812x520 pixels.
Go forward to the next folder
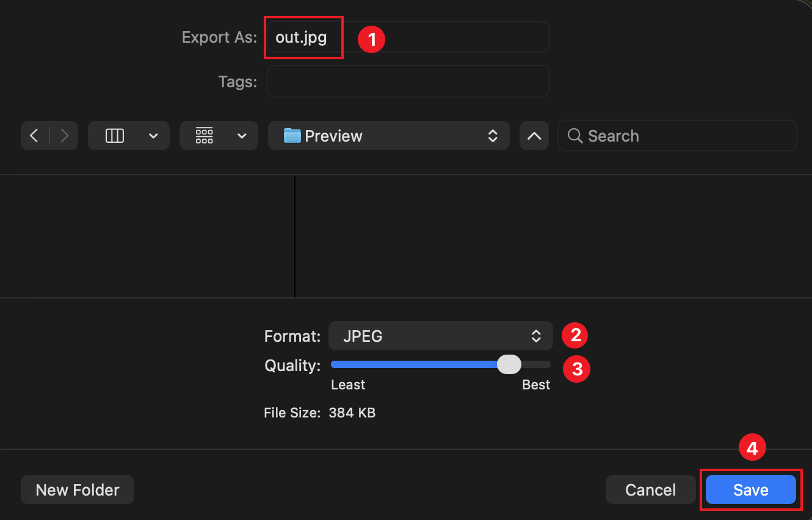(64, 135)
